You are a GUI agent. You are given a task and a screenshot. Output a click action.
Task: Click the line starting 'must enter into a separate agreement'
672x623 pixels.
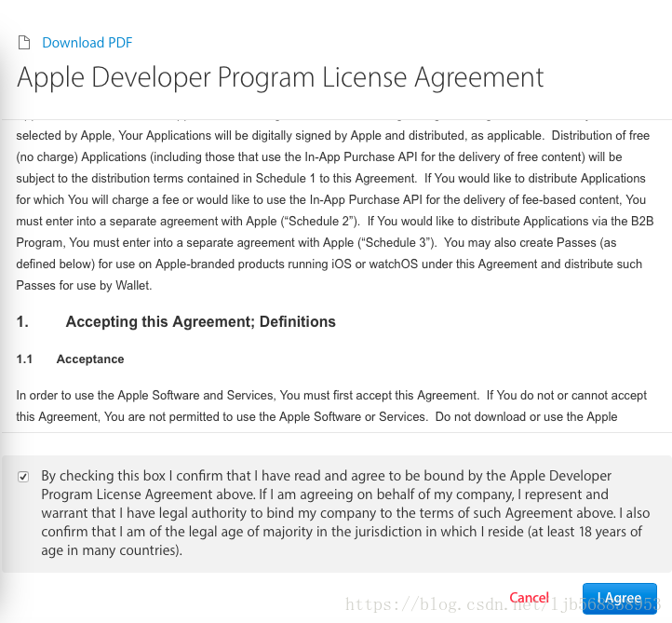coord(335,222)
